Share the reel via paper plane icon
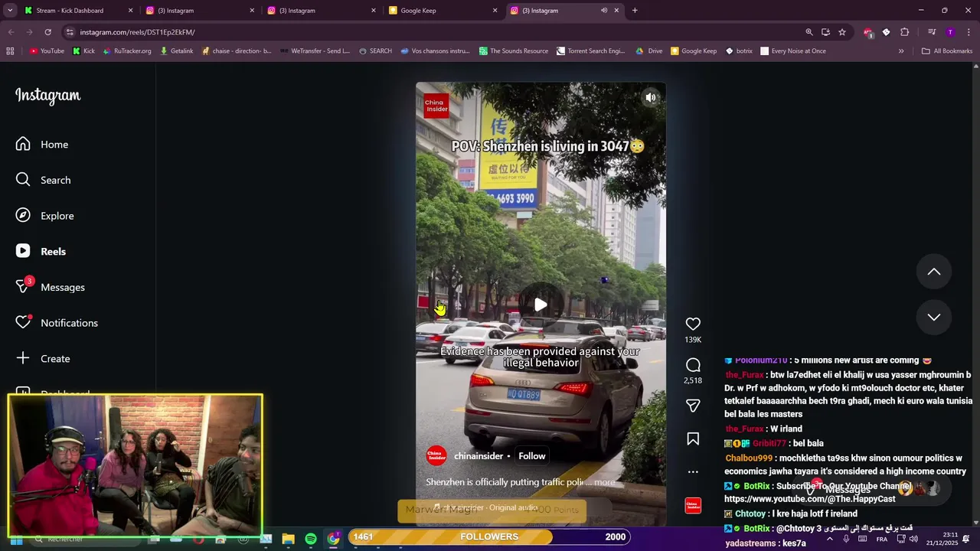The height and width of the screenshot is (551, 980). click(x=693, y=406)
